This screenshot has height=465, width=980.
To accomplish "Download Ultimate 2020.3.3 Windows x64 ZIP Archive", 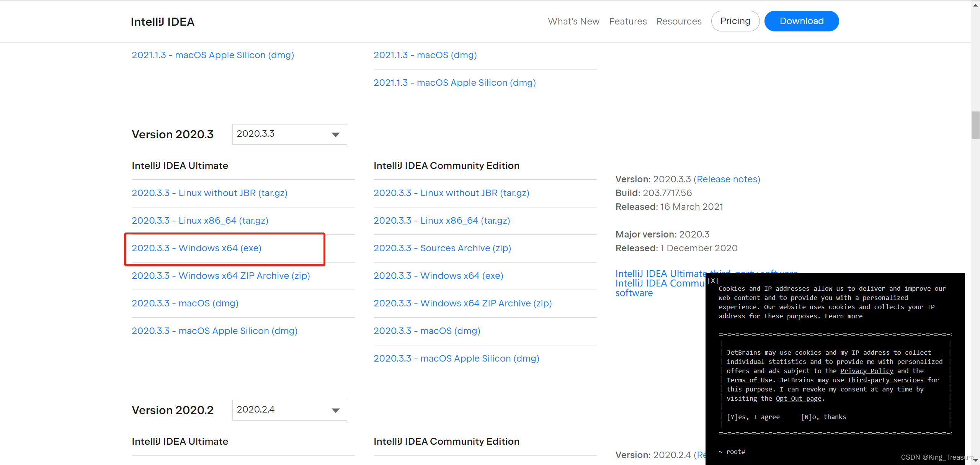I will (221, 276).
